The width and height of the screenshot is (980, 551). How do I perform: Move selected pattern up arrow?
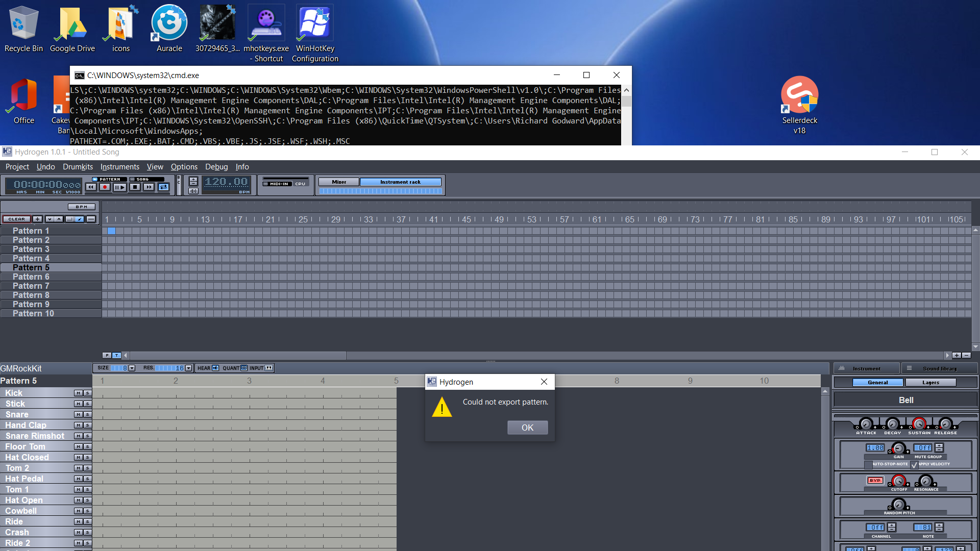tap(59, 219)
